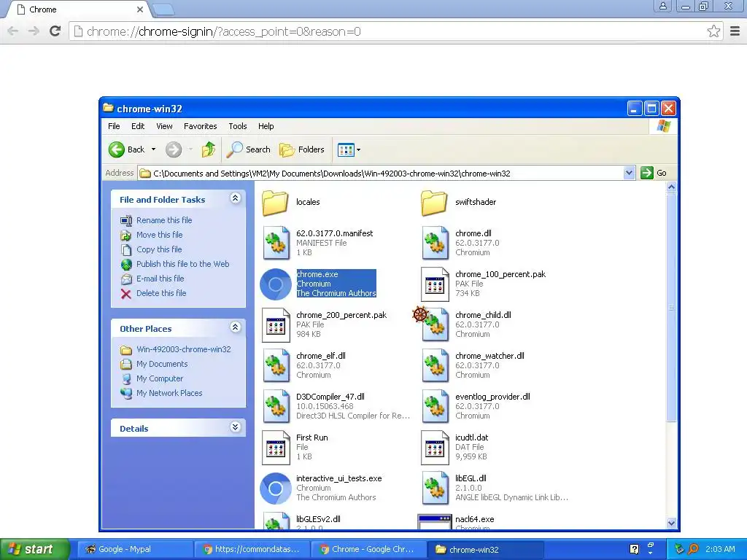
Task: Open My Documents in Other Places
Action: point(162,364)
